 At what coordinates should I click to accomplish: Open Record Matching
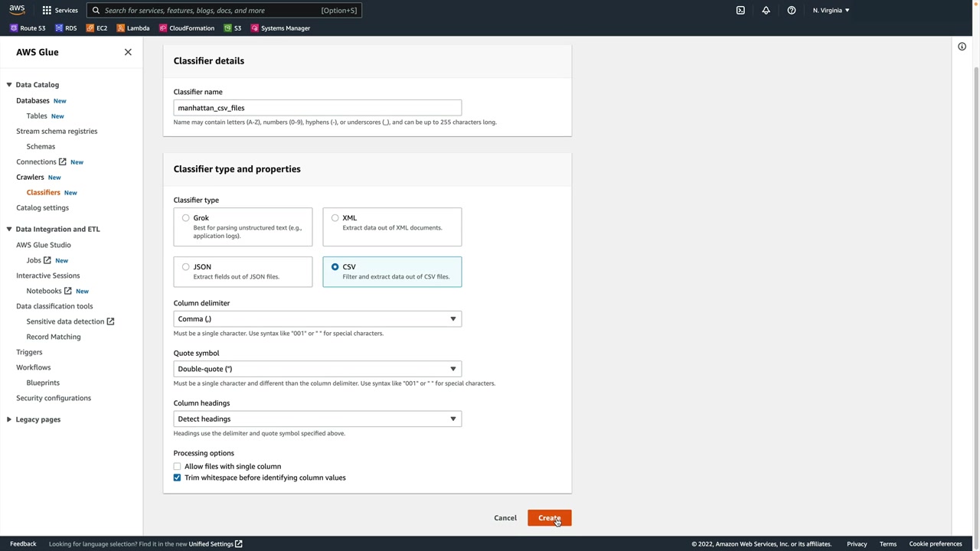click(x=54, y=337)
